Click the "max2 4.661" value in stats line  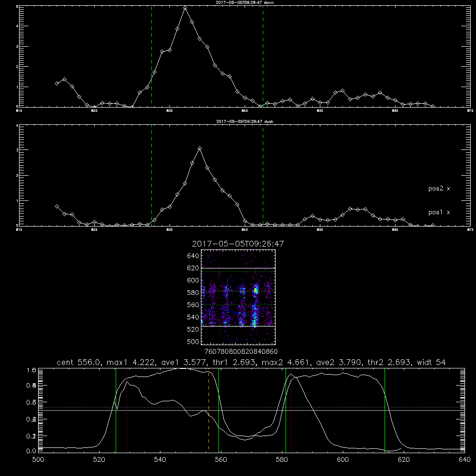point(285,362)
